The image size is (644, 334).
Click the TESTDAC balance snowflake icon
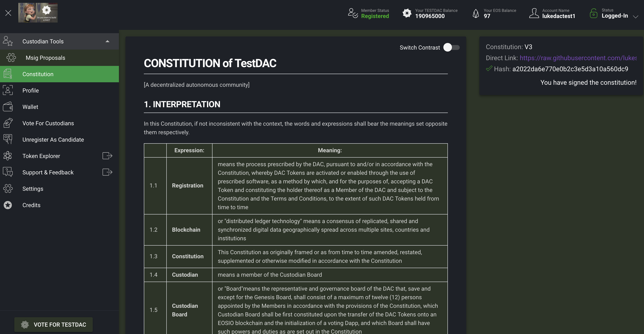pos(407,13)
